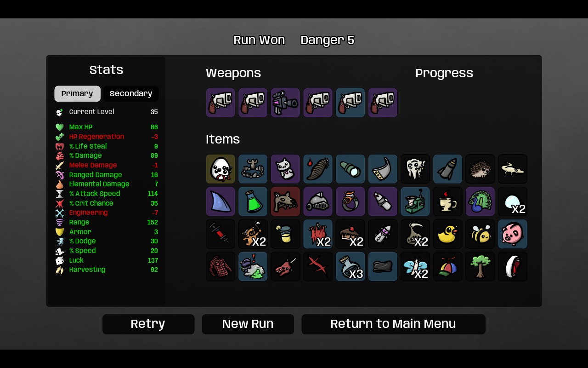Click the blue shark fin item
This screenshot has width=588, height=368.
tap(220, 201)
